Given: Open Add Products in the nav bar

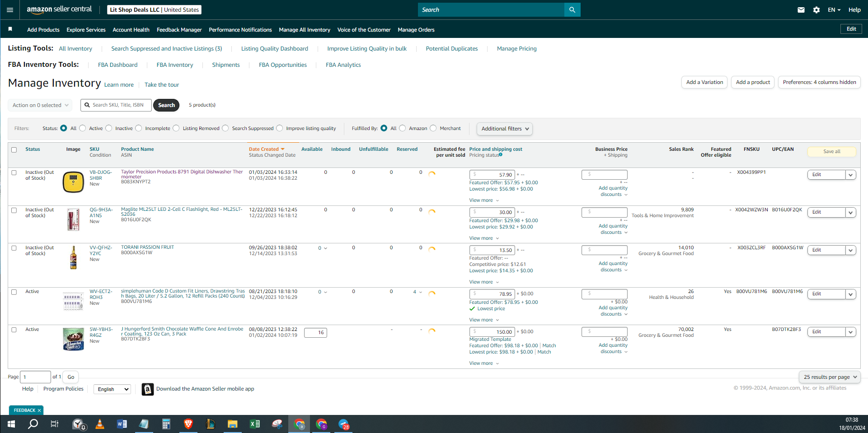Looking at the screenshot, I should [x=43, y=30].
